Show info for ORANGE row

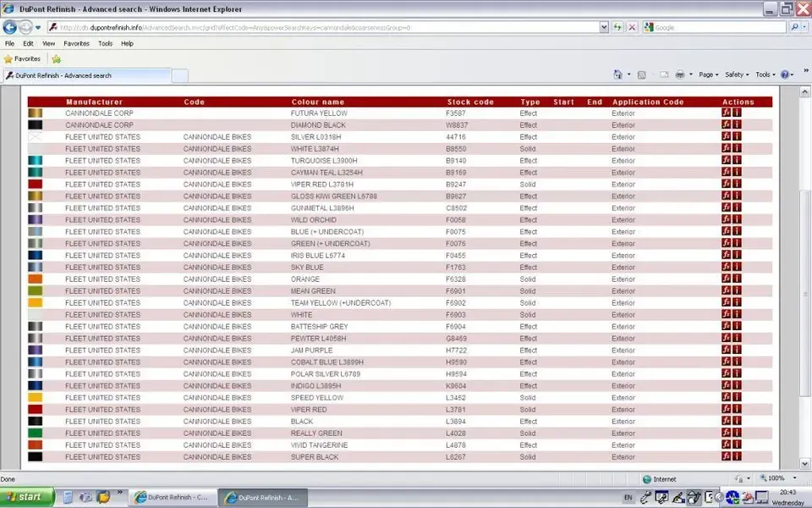pos(737,279)
